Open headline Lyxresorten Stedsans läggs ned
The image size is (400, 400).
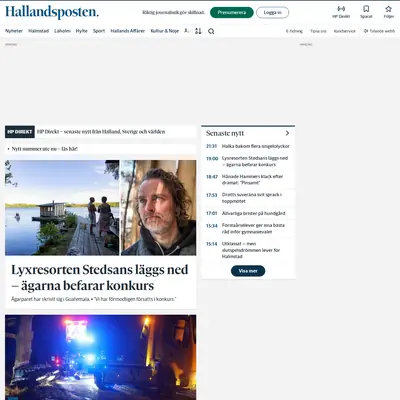pyautogui.click(x=100, y=277)
